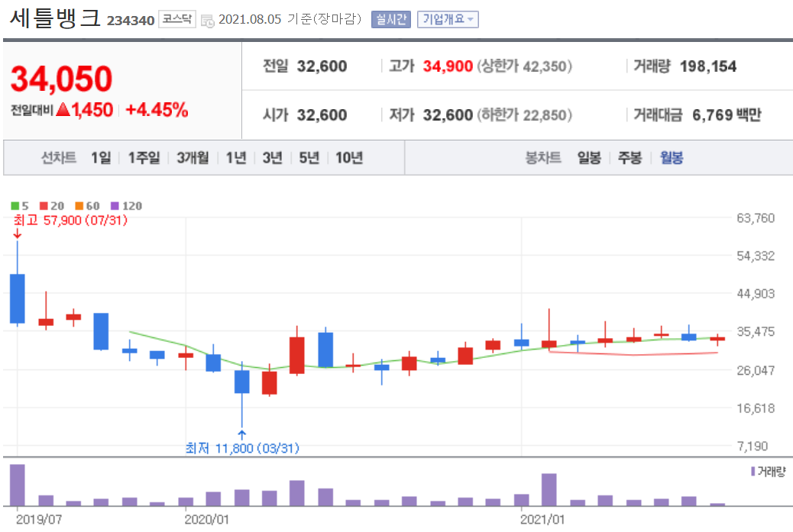Click the 2021/01 axis label
The width and height of the screenshot is (793, 532).
[x=542, y=519]
